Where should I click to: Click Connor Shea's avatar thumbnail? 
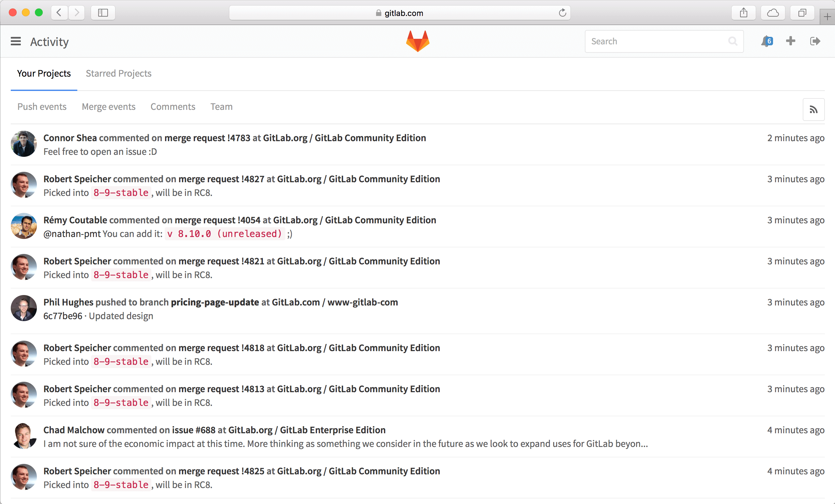[24, 144]
